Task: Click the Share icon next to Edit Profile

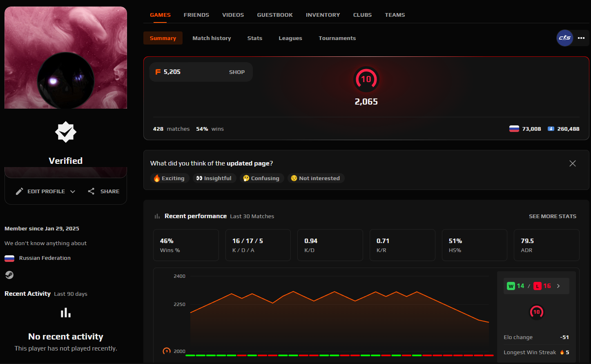Action: coord(91,191)
